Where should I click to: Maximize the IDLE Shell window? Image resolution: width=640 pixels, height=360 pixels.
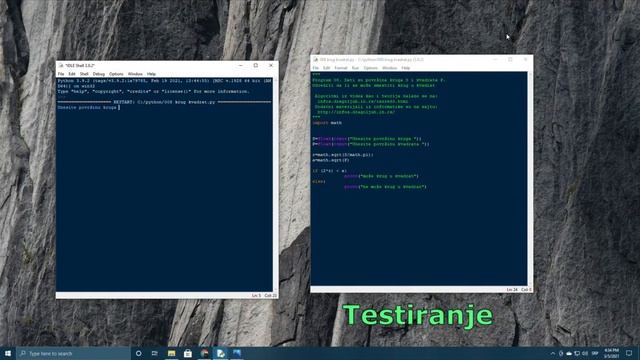256,65
